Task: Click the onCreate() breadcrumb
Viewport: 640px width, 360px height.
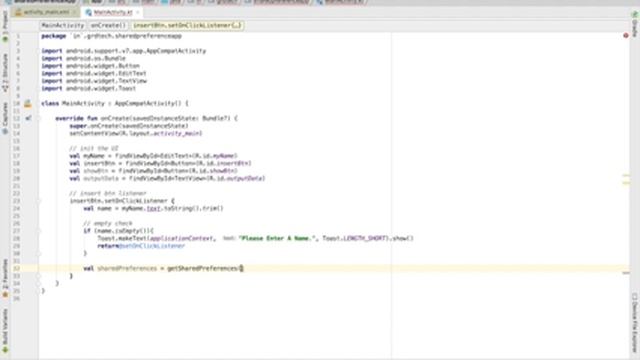Action: click(108, 25)
